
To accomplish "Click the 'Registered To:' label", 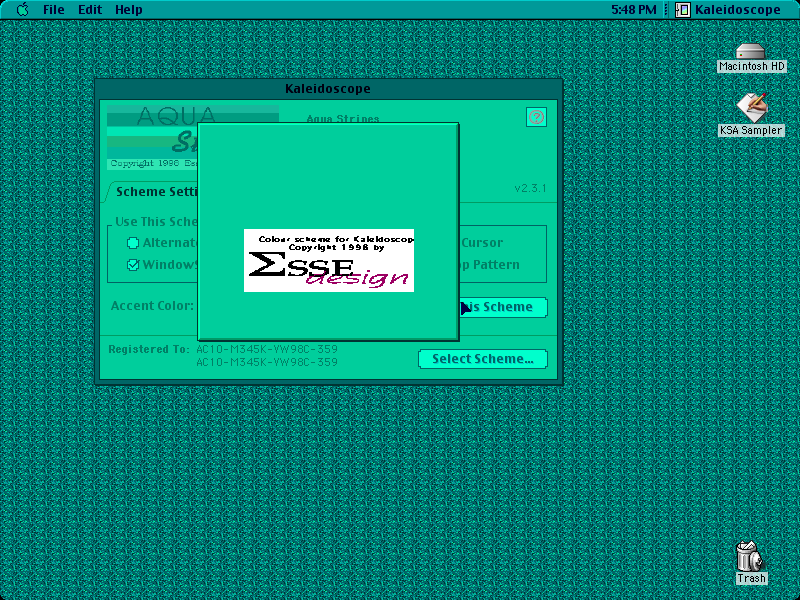I will (148, 349).
